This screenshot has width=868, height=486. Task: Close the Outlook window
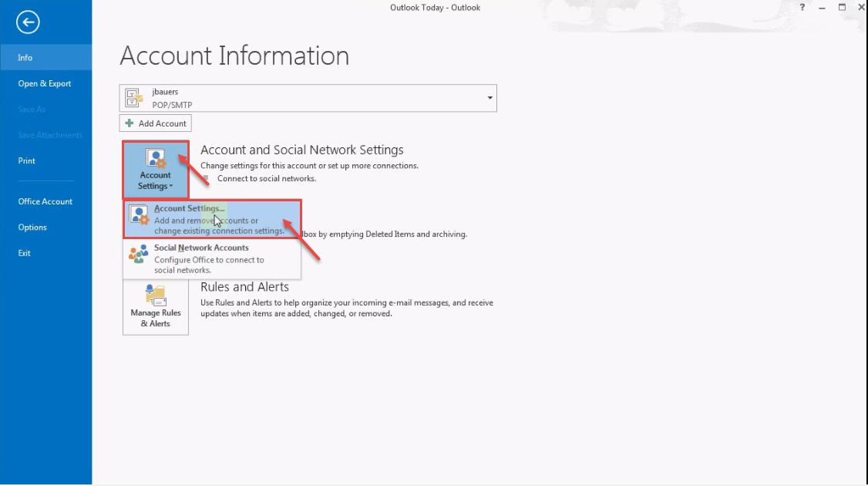pos(861,7)
